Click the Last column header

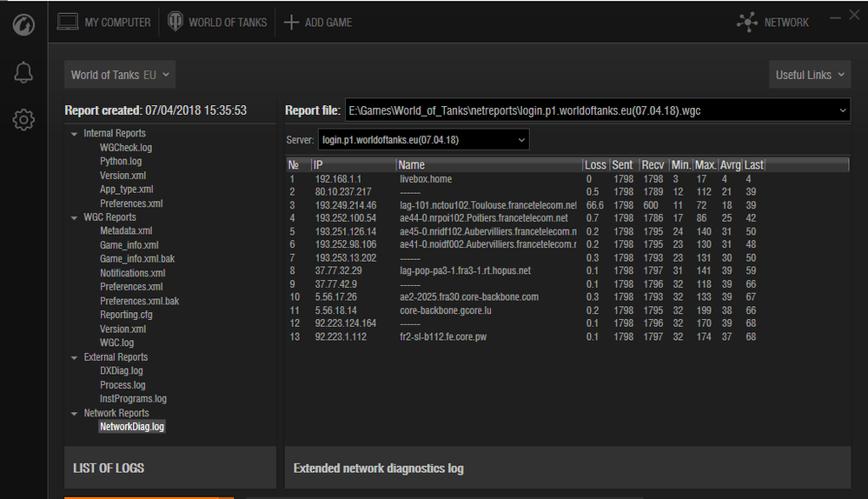point(753,164)
